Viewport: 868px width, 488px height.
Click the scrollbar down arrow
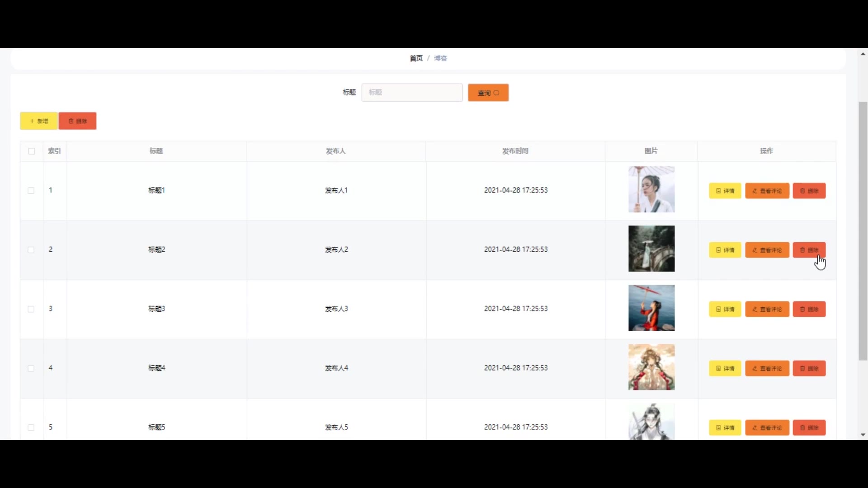point(863,435)
